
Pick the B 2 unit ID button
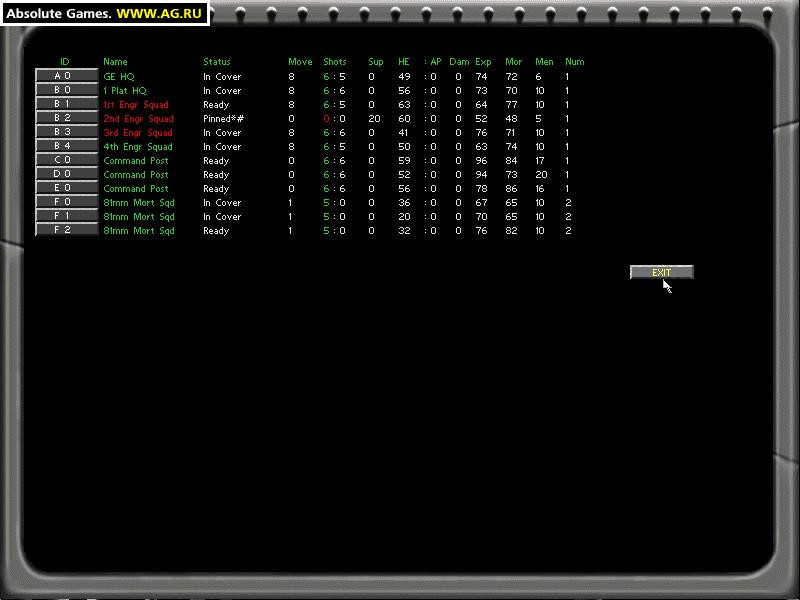[x=66, y=118]
